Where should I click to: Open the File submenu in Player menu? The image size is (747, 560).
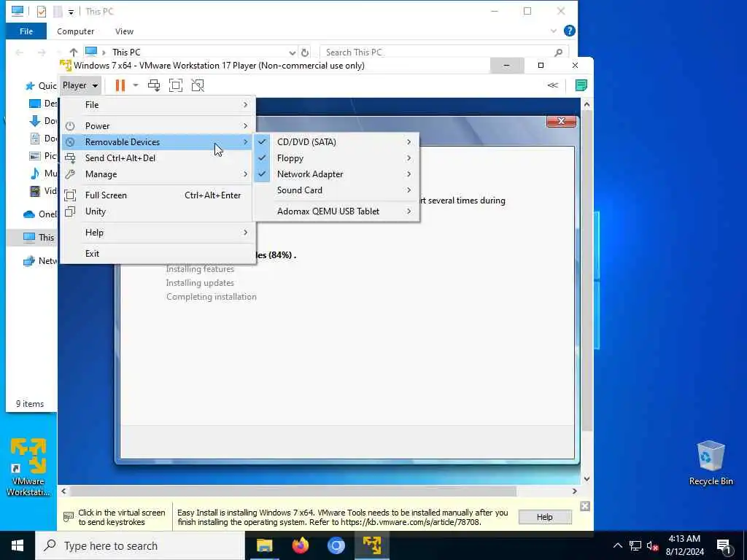coord(158,105)
